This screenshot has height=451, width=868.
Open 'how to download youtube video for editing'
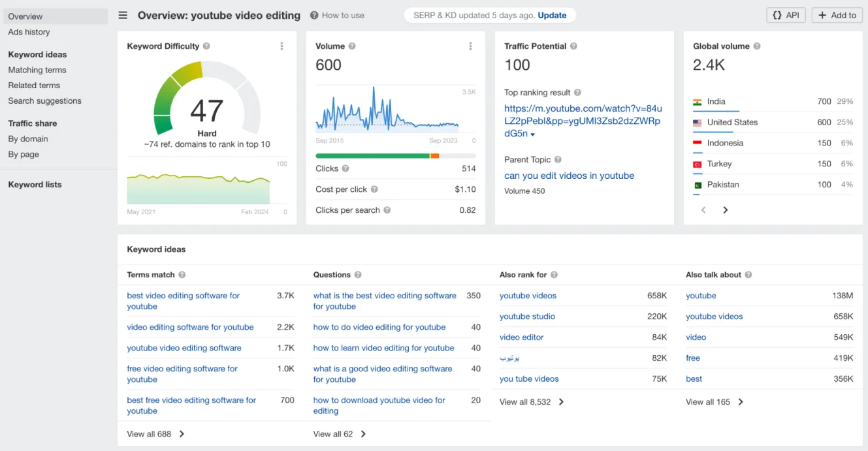379,405
